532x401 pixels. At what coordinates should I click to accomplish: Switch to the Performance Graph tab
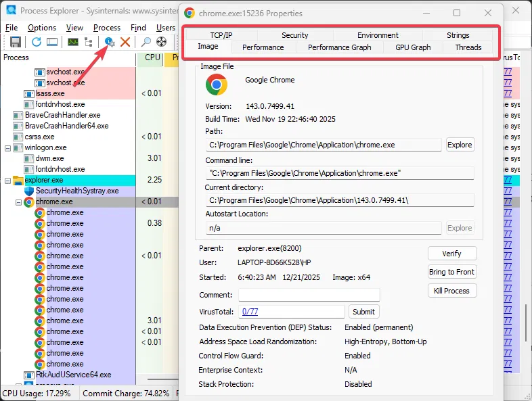[339, 47]
